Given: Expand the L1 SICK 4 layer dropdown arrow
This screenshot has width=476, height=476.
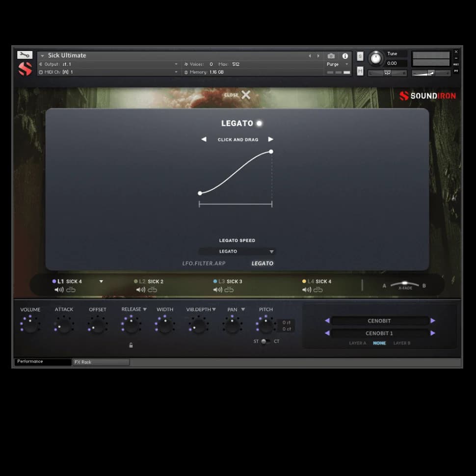Looking at the screenshot, I should (101, 282).
